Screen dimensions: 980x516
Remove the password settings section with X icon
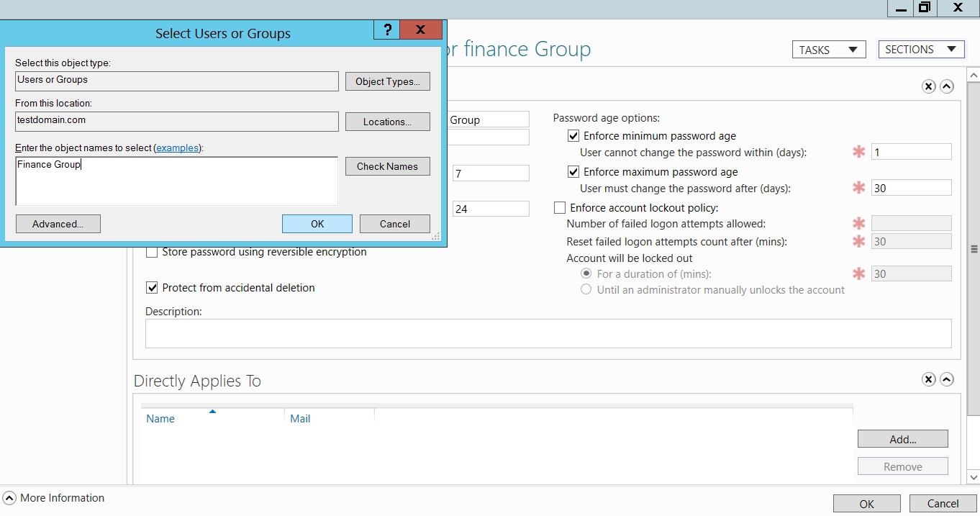(x=929, y=86)
